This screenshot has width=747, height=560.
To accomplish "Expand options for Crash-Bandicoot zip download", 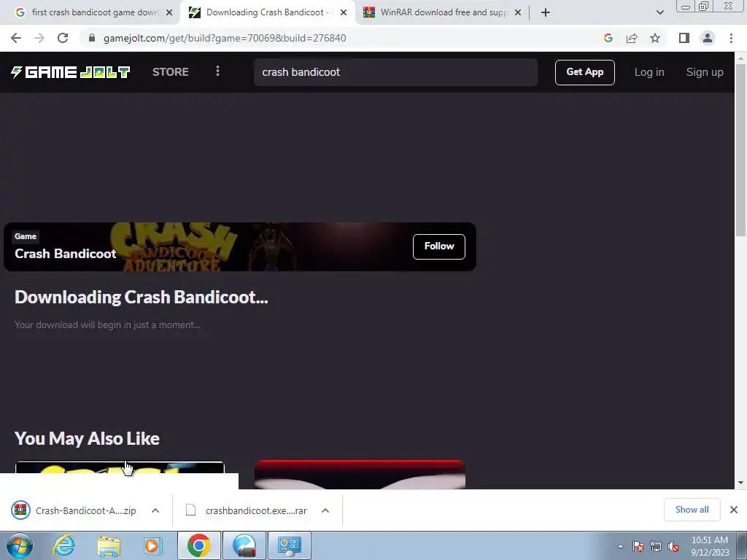I will click(155, 510).
